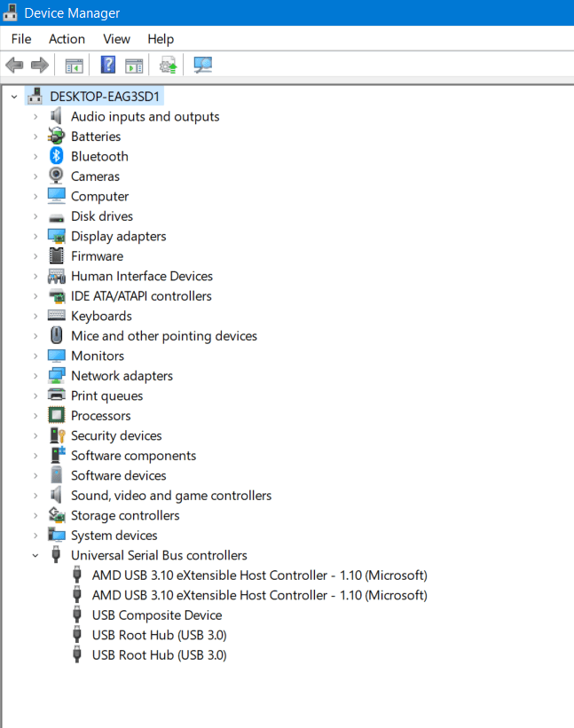Select the Software devices label
574x728 pixels.
[x=118, y=475]
